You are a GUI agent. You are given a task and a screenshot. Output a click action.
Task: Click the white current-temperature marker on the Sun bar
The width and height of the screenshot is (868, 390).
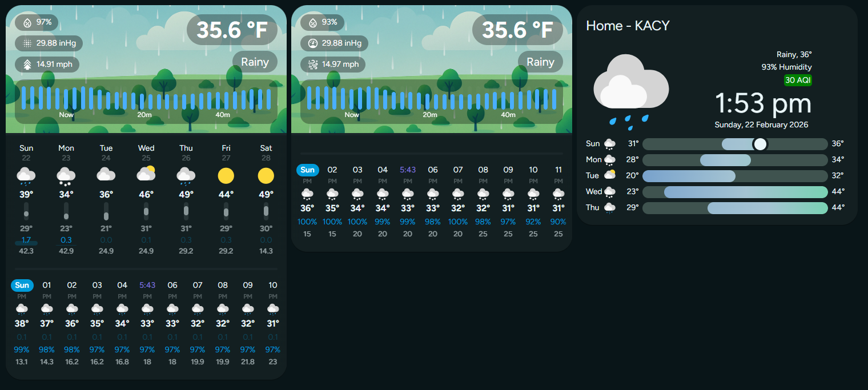point(759,144)
